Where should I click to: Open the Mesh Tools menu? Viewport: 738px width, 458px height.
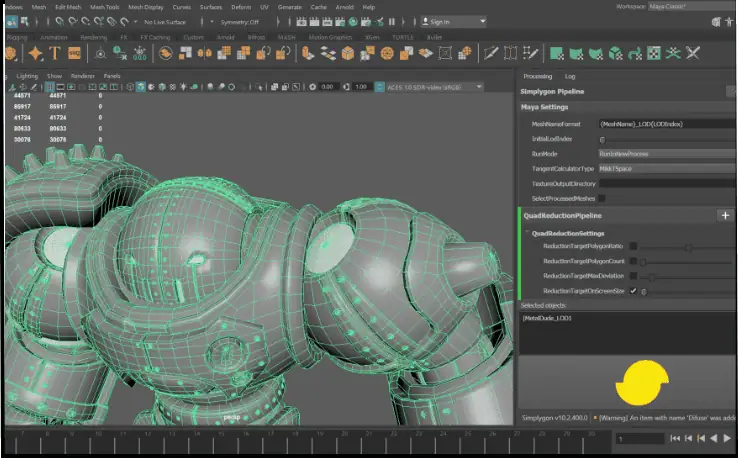pos(106,6)
